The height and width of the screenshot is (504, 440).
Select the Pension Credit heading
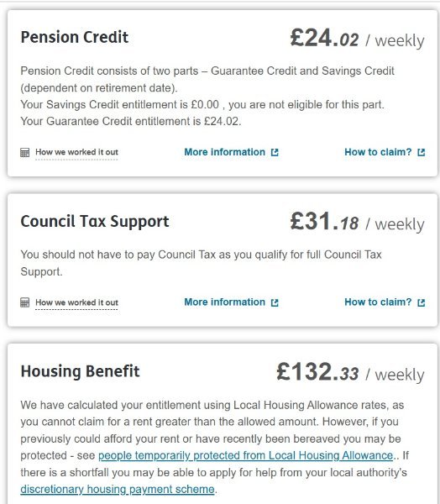pyautogui.click(x=75, y=37)
